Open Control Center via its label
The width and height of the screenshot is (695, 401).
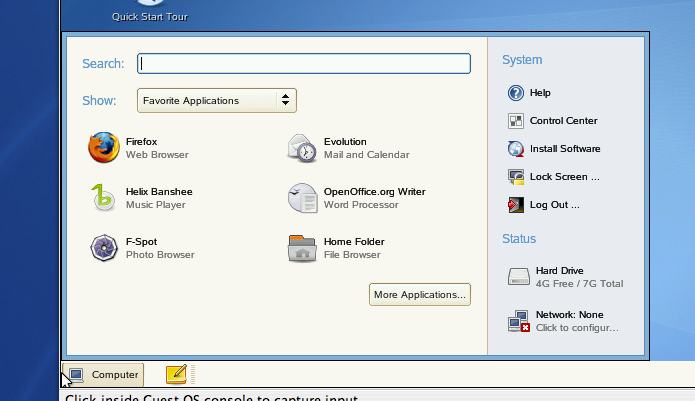(x=563, y=121)
